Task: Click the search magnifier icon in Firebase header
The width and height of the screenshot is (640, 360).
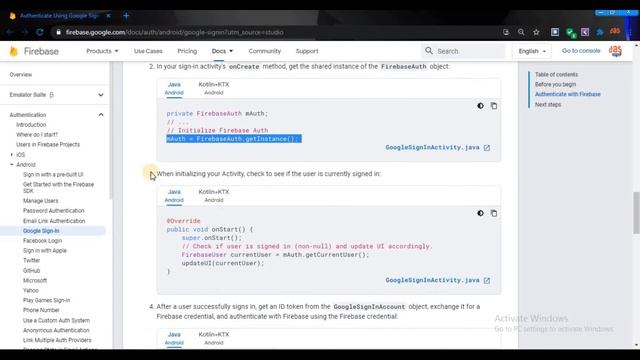Action: 429,51
